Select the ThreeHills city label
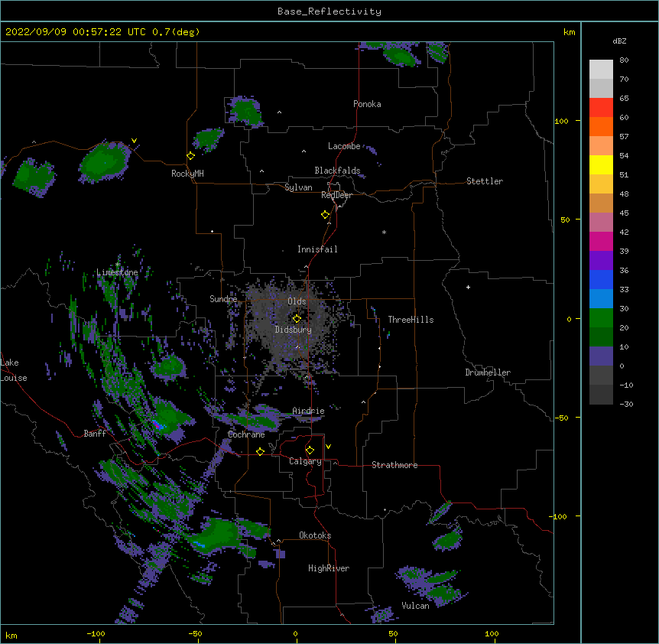Viewport: 659px width, 644px height. (x=411, y=320)
